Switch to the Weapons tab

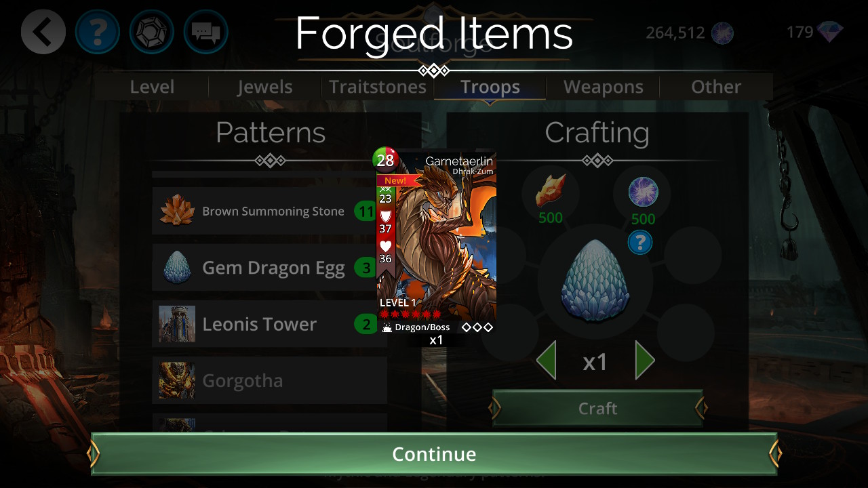(603, 87)
